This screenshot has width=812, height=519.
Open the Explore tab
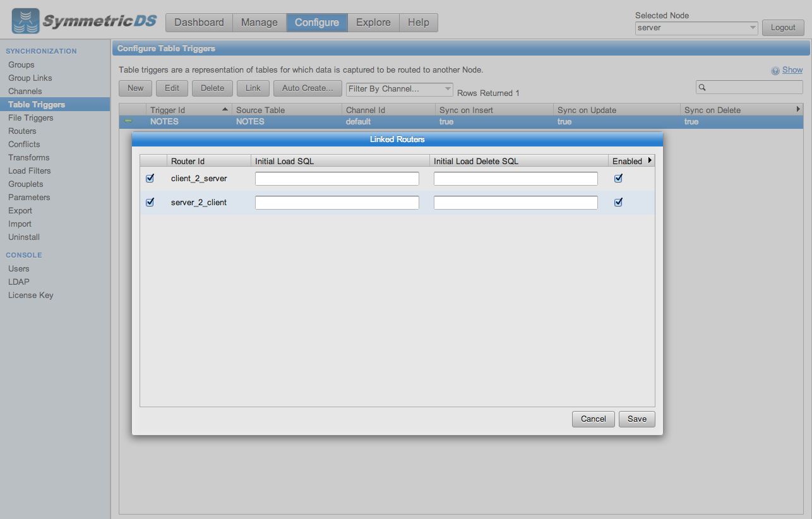373,23
